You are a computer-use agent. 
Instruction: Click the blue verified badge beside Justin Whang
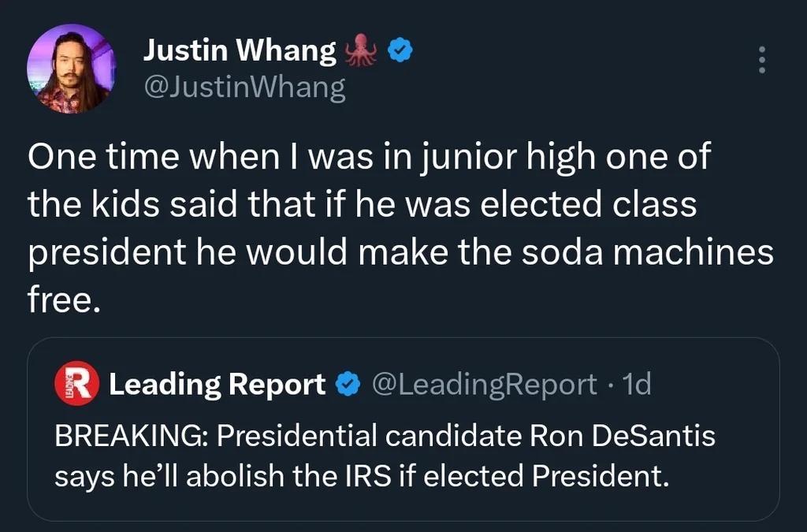(x=402, y=49)
